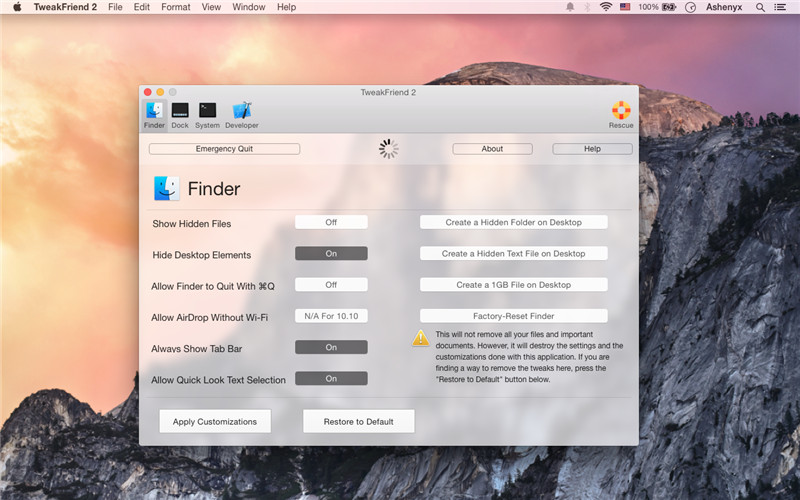Click the TweakFriend 2 window title

pyautogui.click(x=388, y=92)
